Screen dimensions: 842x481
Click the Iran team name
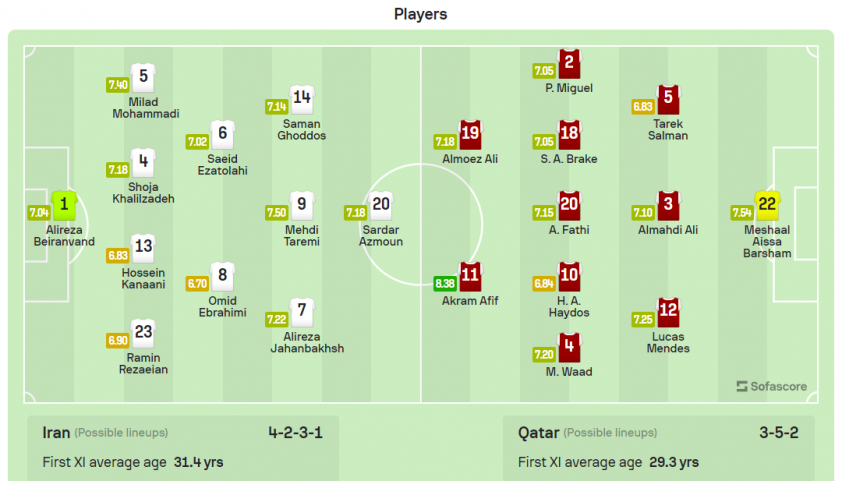(x=56, y=433)
